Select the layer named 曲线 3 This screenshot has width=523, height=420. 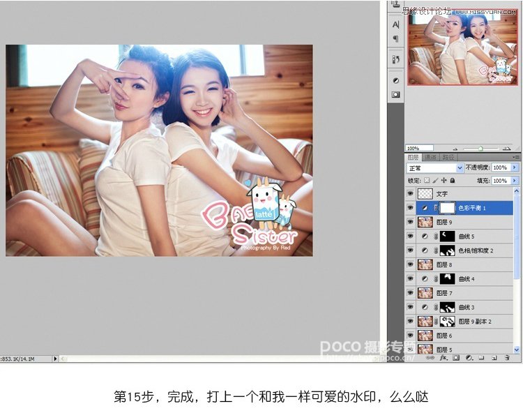(465, 307)
